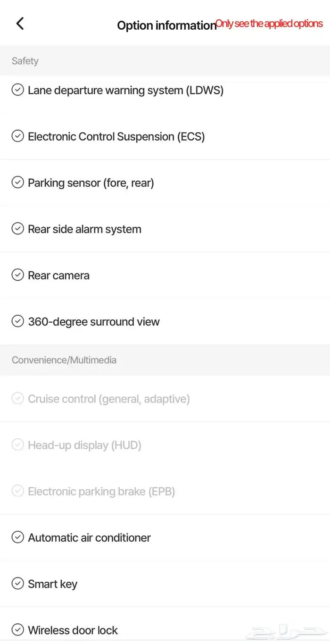Tap the Option information page title
Image resolution: width=330 pixels, height=644 pixels.
coord(166,25)
